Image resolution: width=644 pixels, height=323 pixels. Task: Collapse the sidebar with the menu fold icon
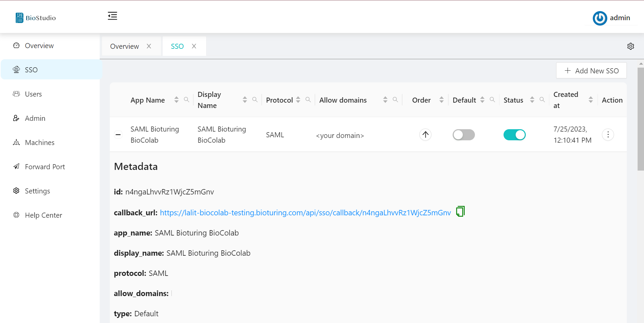112,16
